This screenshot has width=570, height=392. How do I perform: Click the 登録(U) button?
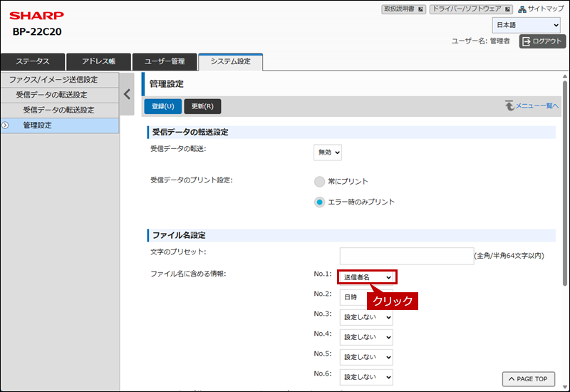click(162, 107)
